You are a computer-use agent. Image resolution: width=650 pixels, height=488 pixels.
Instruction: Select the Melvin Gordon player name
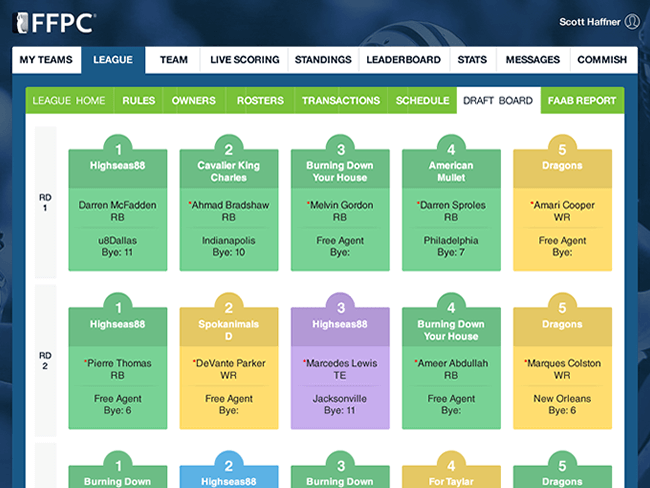pos(342,205)
